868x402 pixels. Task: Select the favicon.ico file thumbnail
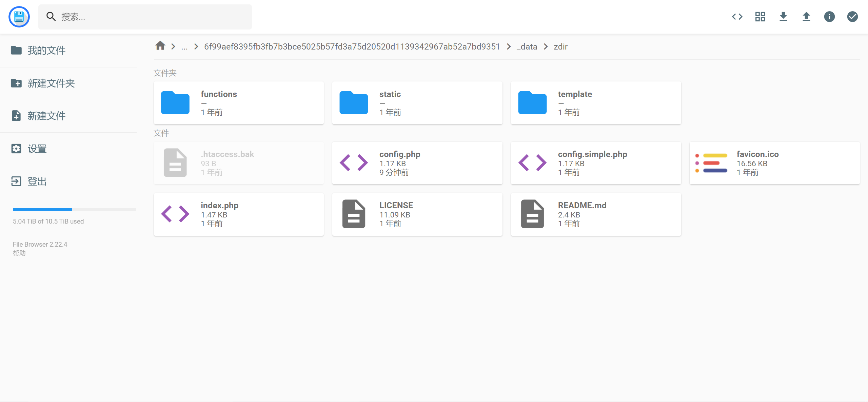(712, 163)
